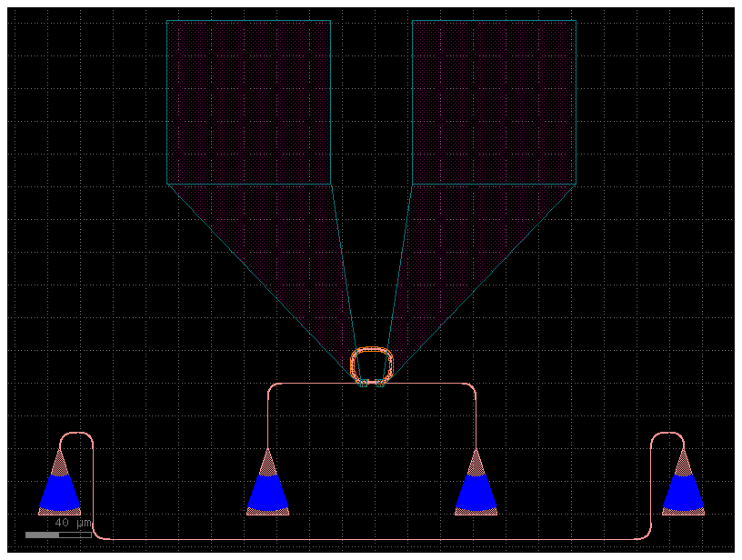The width and height of the screenshot is (742, 560).
Task: Select the far-left blue grating coupler
Action: 59,492
